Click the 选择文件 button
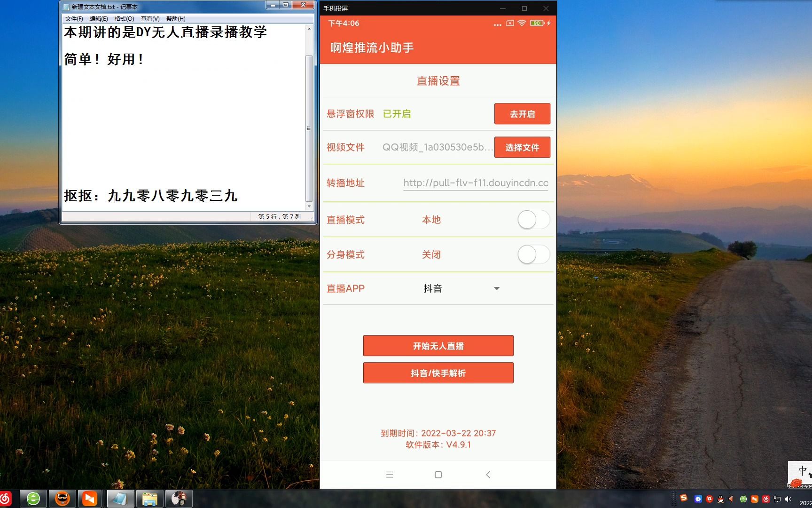This screenshot has height=508, width=812. (x=522, y=147)
